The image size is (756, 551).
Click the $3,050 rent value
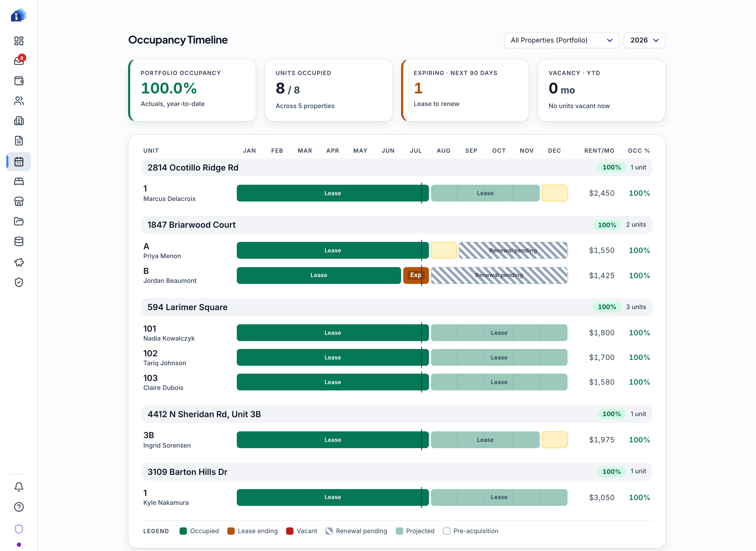[602, 498]
